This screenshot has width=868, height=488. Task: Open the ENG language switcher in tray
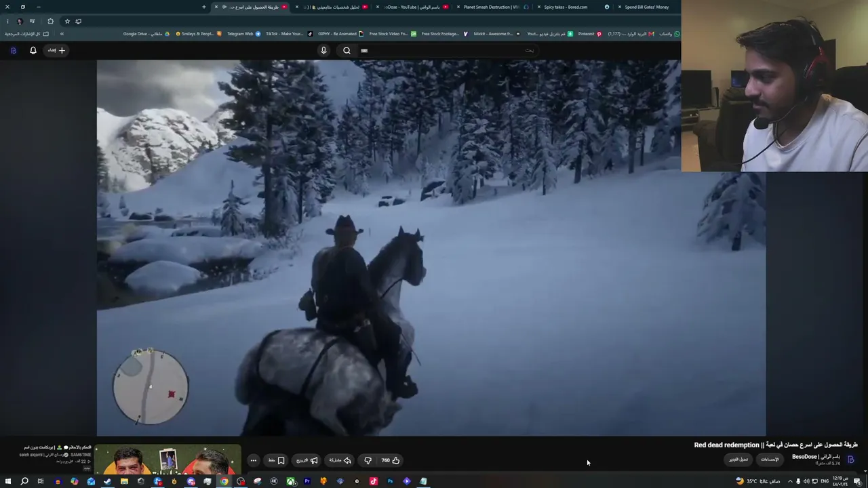click(x=825, y=481)
